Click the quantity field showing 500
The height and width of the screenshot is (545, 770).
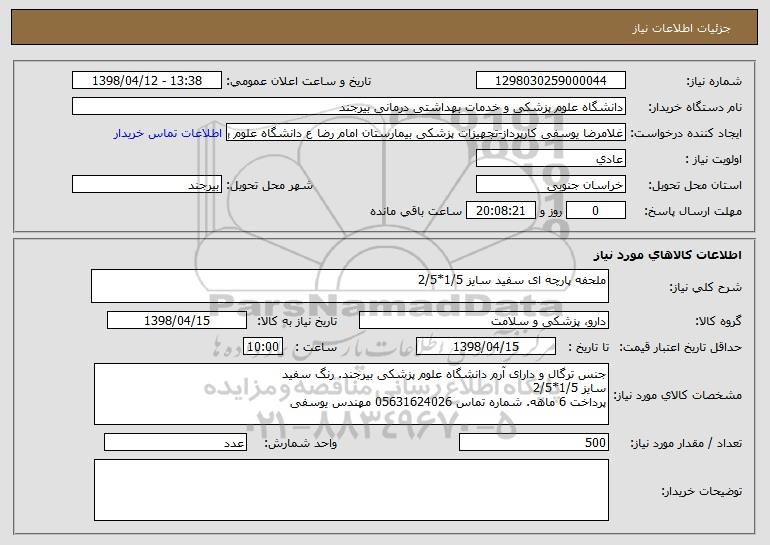coord(534,442)
